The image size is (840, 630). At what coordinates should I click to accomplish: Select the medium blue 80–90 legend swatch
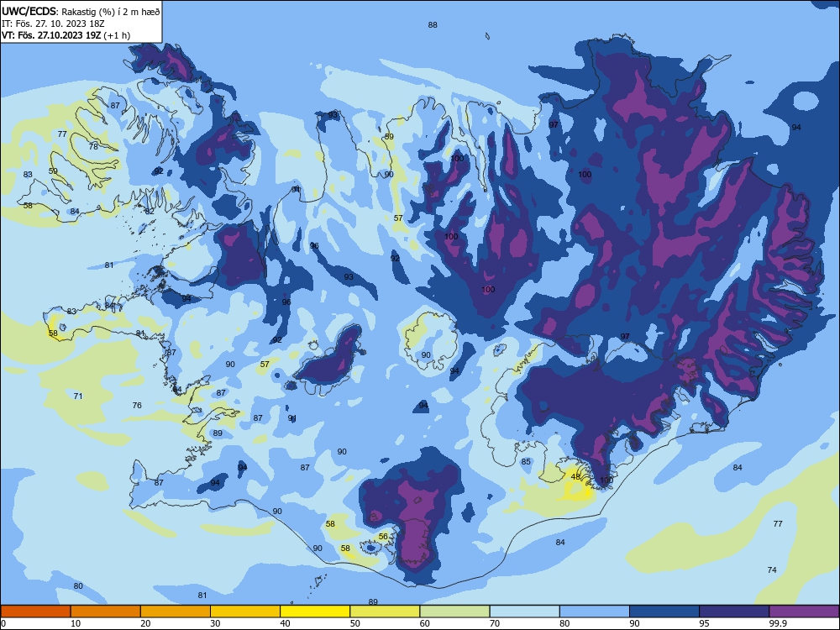[x=595, y=612]
